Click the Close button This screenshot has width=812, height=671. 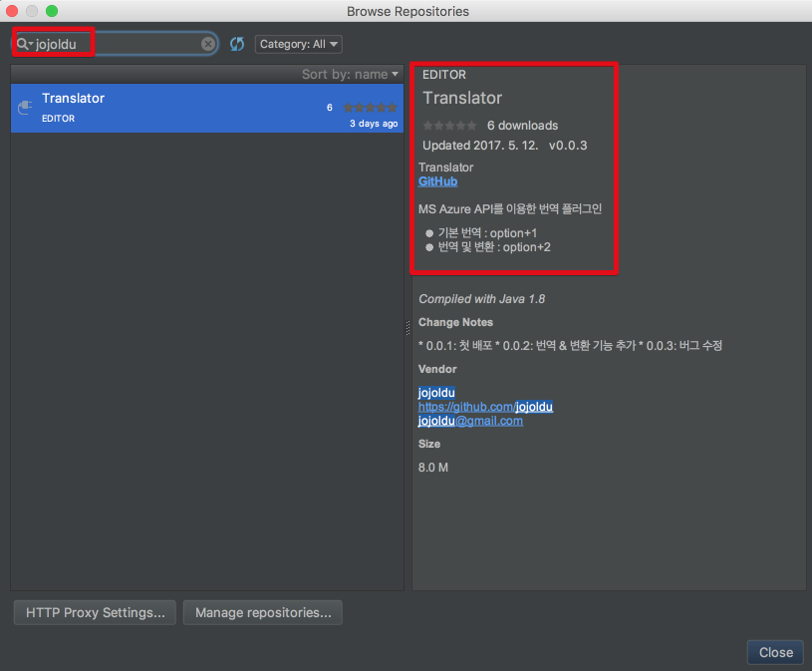[x=775, y=652]
